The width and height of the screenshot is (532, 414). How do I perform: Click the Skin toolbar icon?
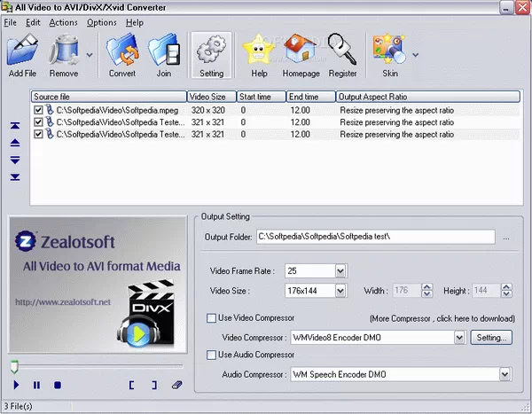[x=389, y=51]
